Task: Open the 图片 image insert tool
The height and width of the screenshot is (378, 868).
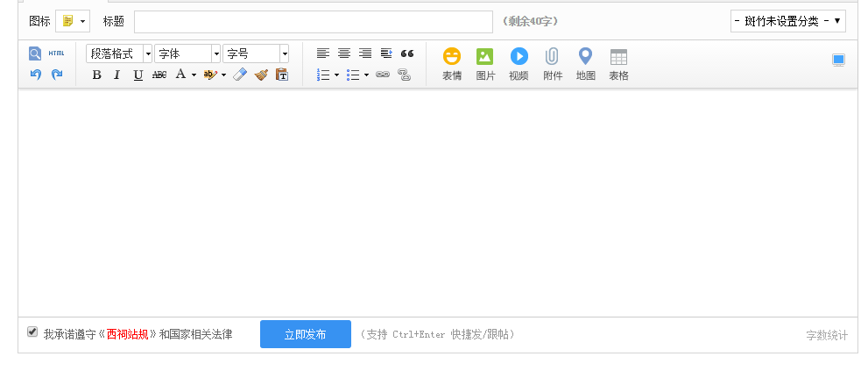Action: 484,64
